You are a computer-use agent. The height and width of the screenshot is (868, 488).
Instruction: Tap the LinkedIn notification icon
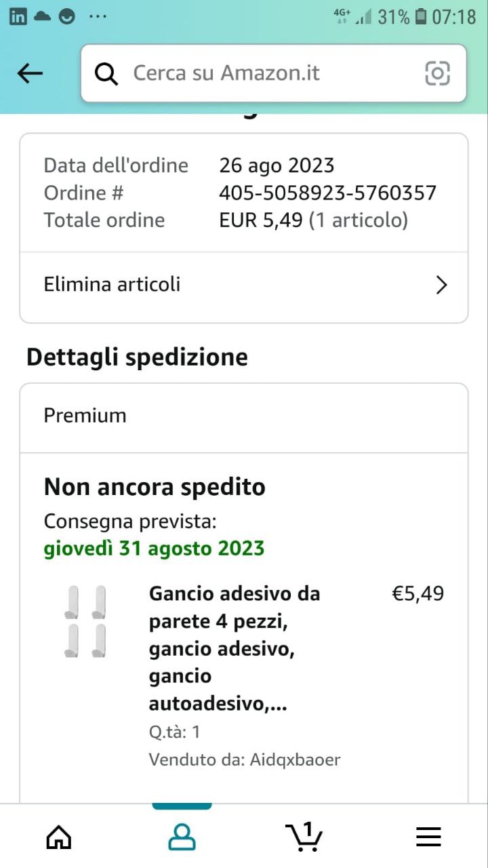[x=18, y=17]
